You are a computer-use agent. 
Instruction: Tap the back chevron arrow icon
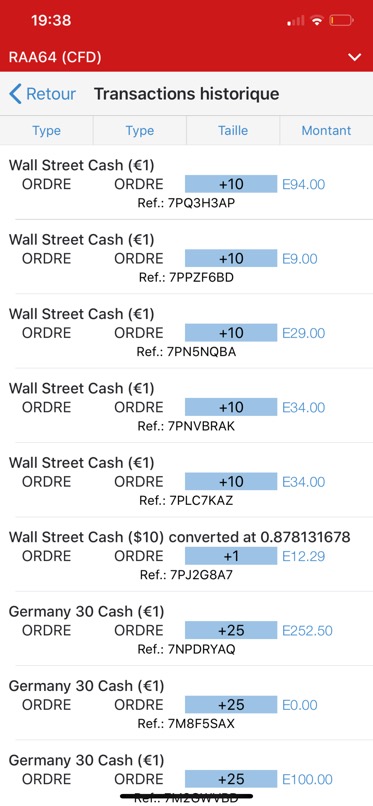tap(15, 94)
